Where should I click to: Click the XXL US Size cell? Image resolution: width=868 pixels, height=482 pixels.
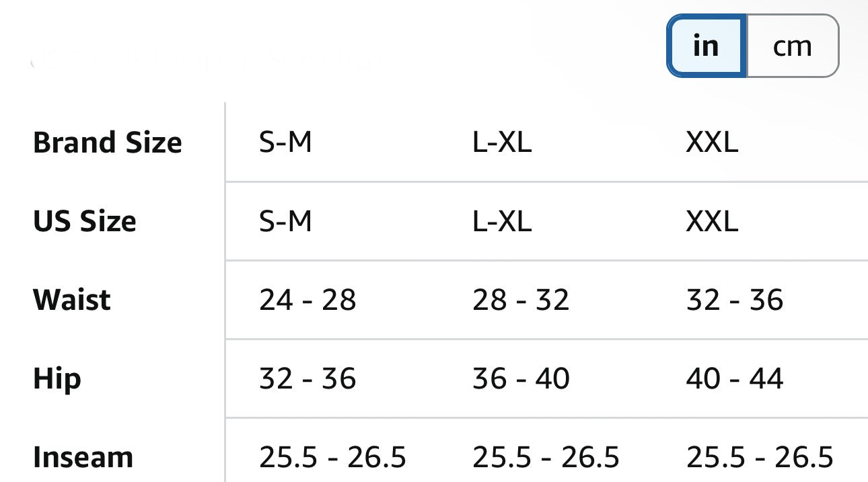click(x=712, y=220)
